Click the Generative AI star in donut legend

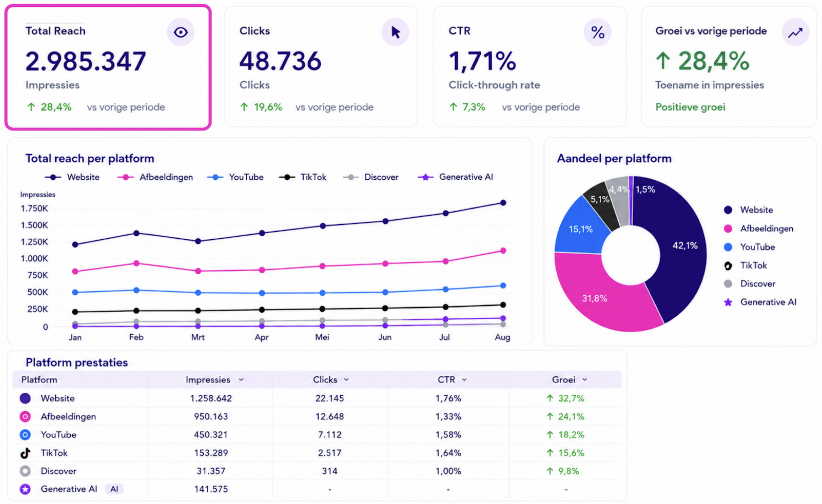click(728, 302)
